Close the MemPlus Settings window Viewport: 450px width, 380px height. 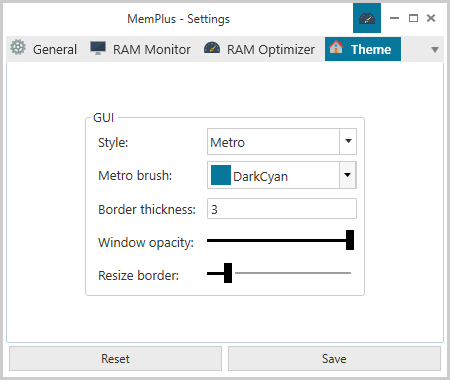pos(431,18)
